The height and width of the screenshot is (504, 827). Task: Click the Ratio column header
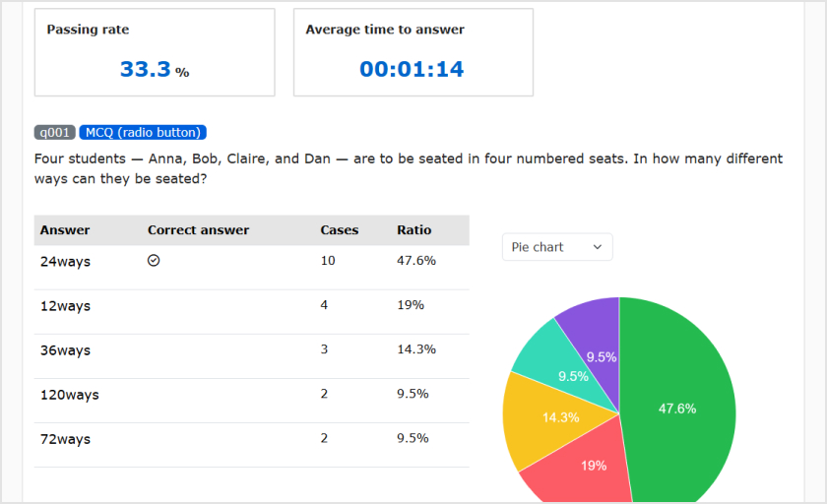[x=414, y=230]
